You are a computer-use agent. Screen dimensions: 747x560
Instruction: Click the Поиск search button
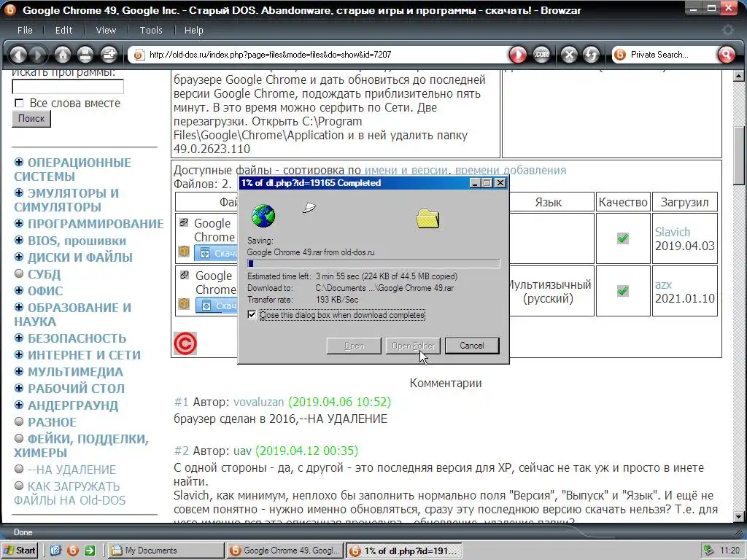coord(31,119)
